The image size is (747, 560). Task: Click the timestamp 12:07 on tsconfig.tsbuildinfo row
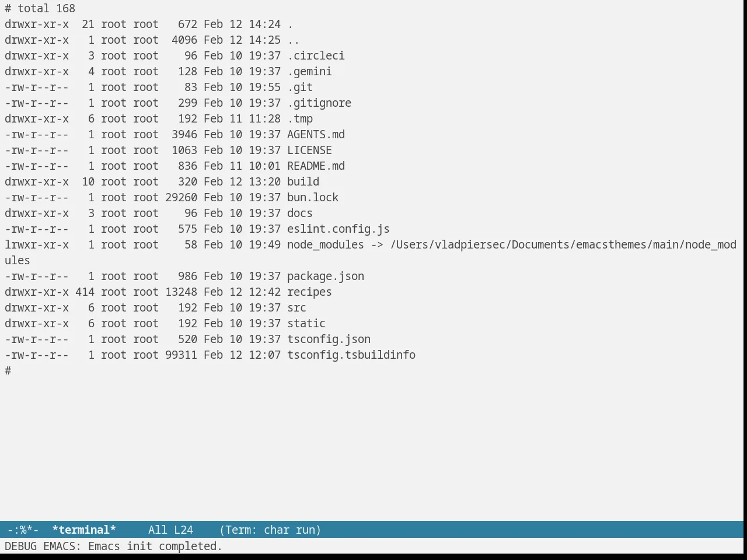(264, 355)
